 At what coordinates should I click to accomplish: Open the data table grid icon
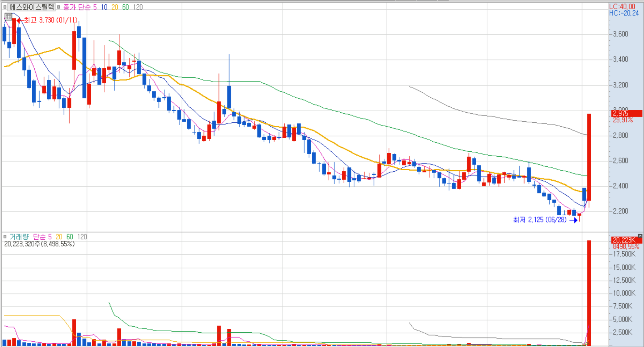click(8, 16)
